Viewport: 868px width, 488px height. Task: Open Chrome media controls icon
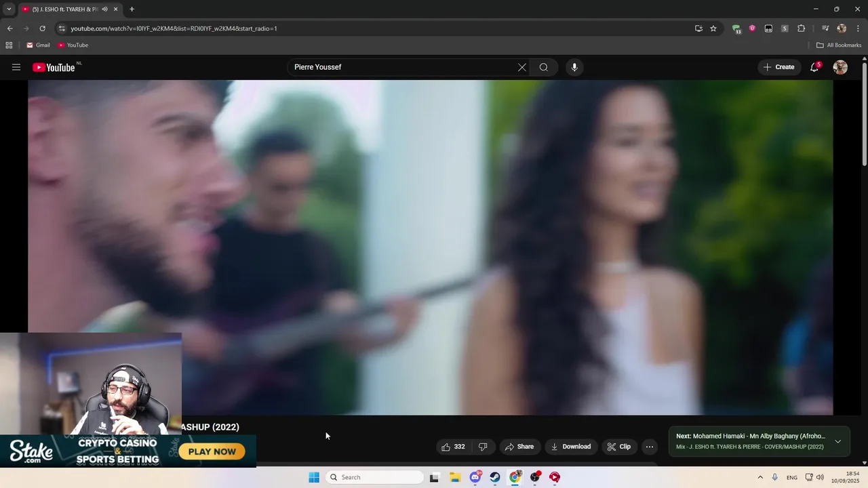pos(825,28)
